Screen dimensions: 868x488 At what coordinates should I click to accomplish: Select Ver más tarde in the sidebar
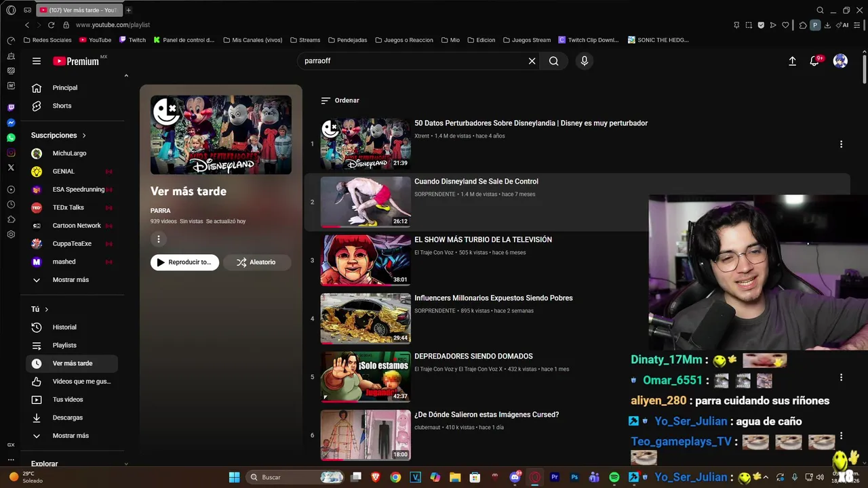(72, 363)
